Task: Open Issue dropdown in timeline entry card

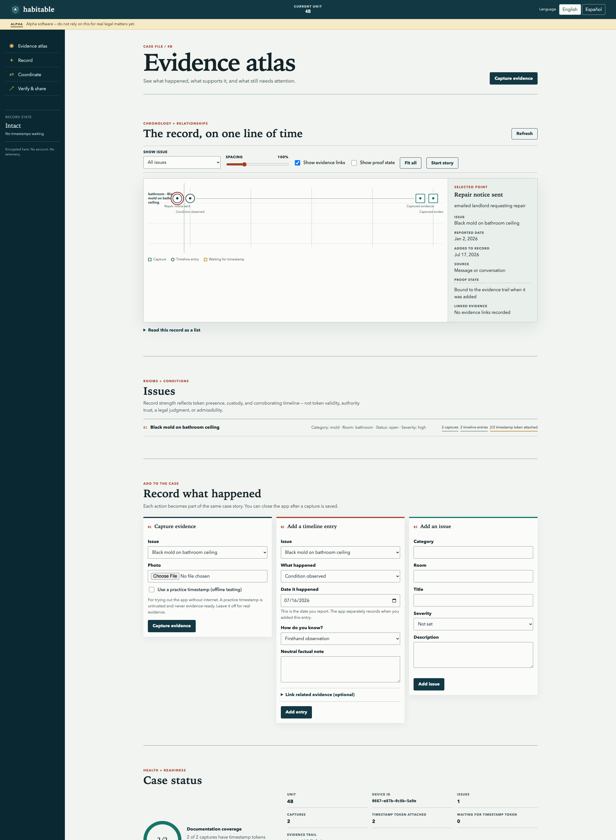Action: [340, 552]
